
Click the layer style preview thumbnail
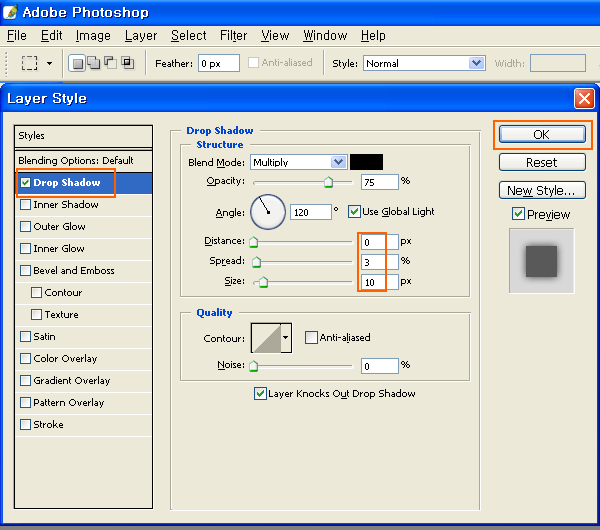[541, 261]
